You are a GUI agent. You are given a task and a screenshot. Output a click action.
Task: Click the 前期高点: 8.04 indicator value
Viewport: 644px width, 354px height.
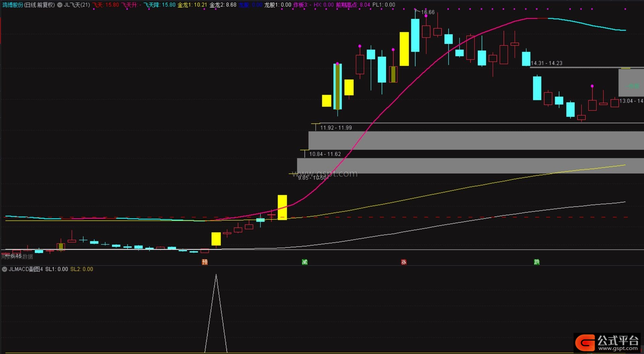[x=353, y=5]
